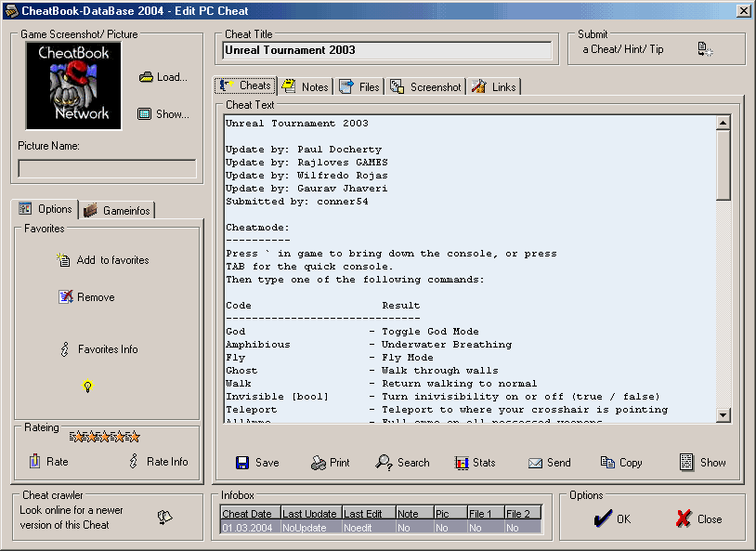Screen dimensions: 756x551
Task: Switch to the Notes tab
Action: 305,86
